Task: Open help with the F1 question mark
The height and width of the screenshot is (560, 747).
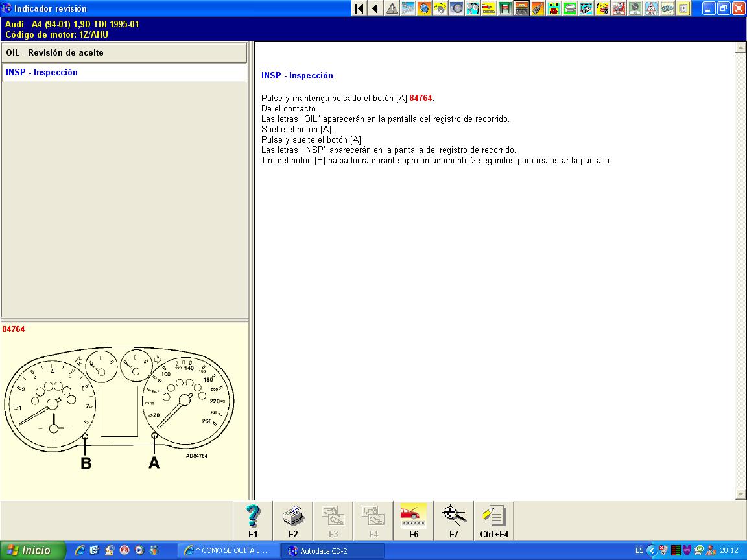Action: point(253,520)
